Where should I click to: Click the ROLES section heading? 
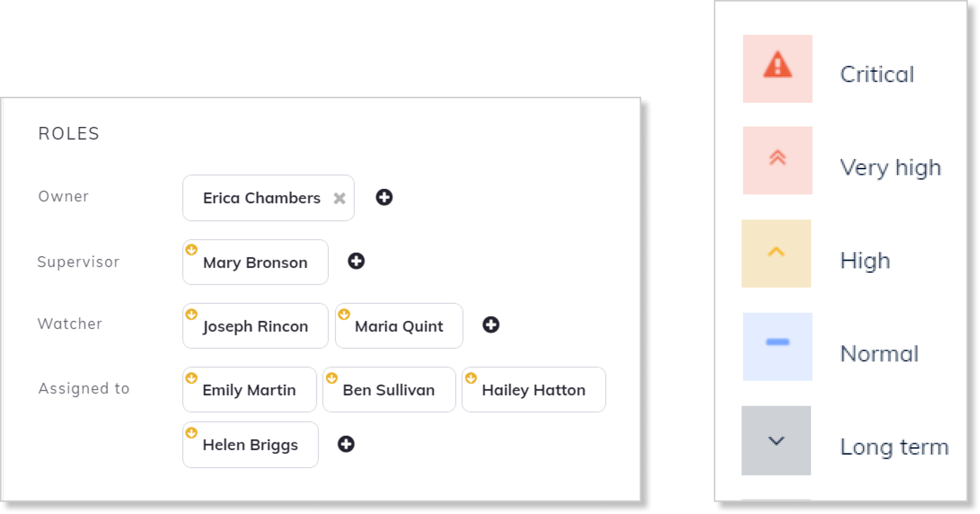click(x=68, y=133)
